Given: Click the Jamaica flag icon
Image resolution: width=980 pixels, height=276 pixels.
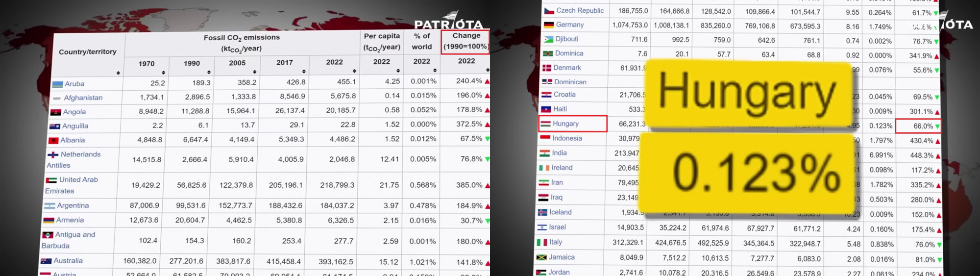Looking at the screenshot, I should (541, 257).
